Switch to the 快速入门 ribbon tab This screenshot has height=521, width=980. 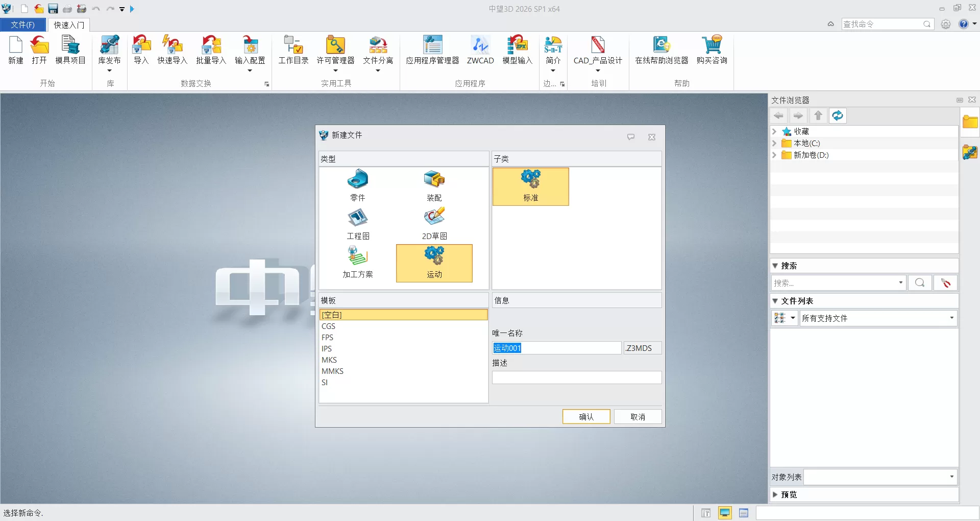click(69, 25)
